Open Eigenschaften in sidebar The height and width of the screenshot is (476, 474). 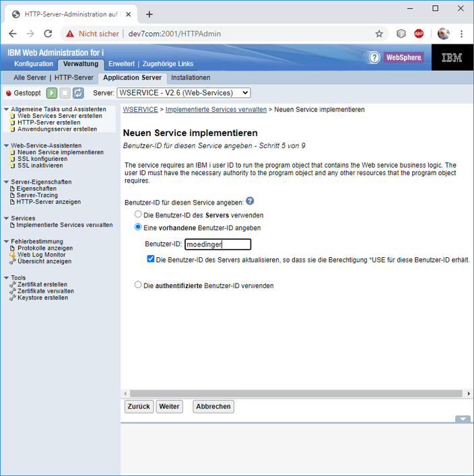pyautogui.click(x=36, y=189)
